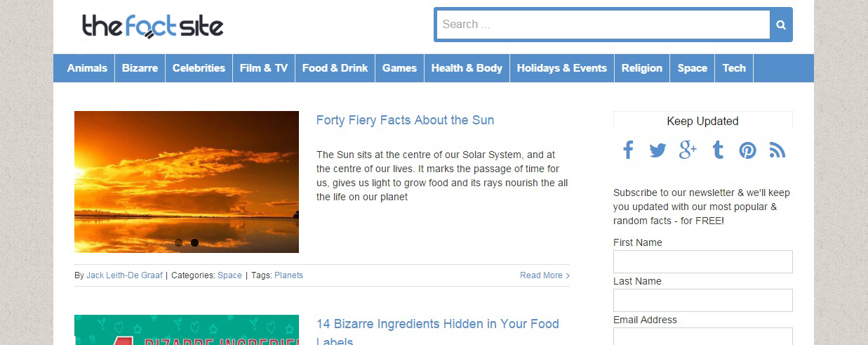
Task: Open the Holidays & Events menu
Action: click(x=561, y=68)
